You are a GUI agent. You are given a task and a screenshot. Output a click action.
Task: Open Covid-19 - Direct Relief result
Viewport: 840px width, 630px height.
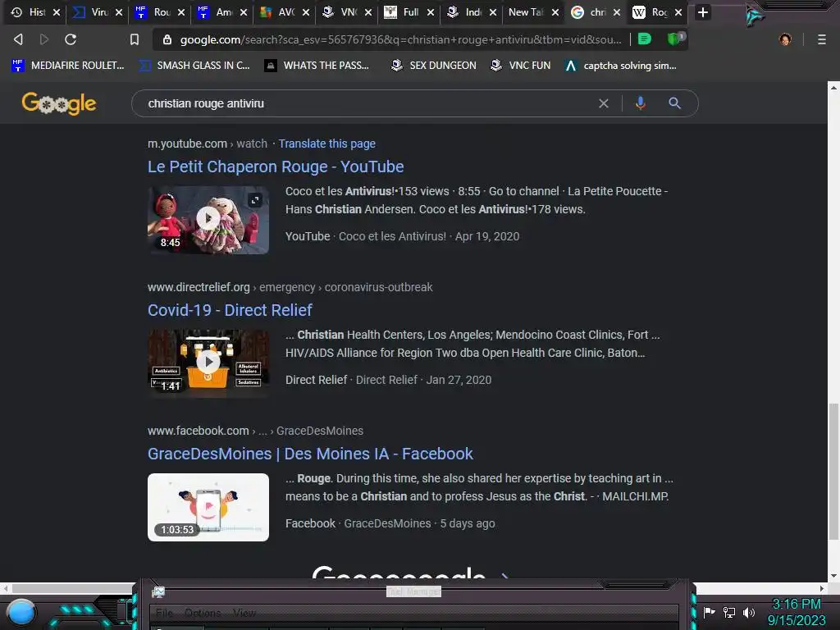pos(230,310)
